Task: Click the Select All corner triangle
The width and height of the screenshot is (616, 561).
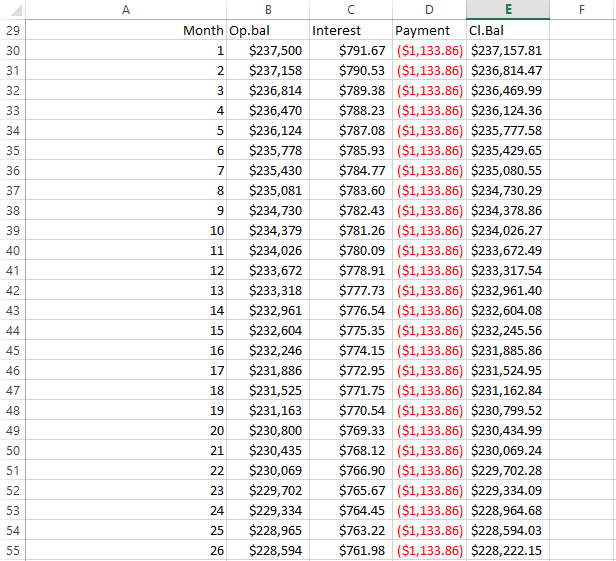Action: [16, 10]
